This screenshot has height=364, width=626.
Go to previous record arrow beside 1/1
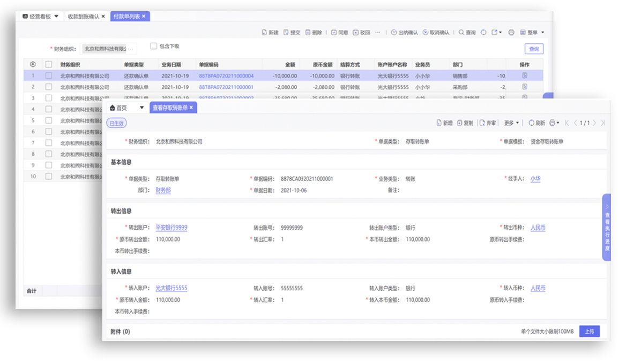pyautogui.click(x=575, y=123)
